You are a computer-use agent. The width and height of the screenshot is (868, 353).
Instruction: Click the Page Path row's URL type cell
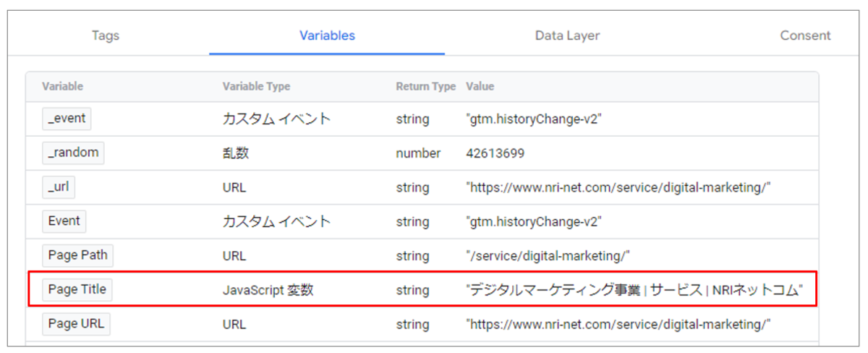click(x=234, y=255)
